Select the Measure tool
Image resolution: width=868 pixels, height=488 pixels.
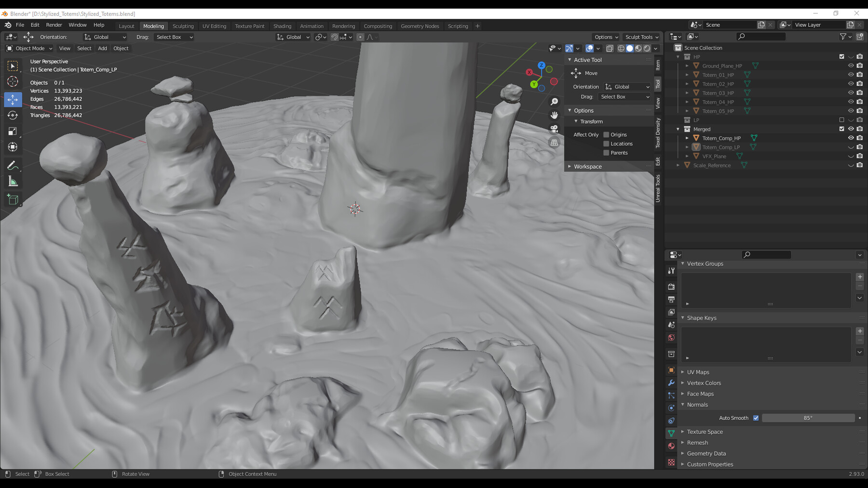tap(13, 182)
